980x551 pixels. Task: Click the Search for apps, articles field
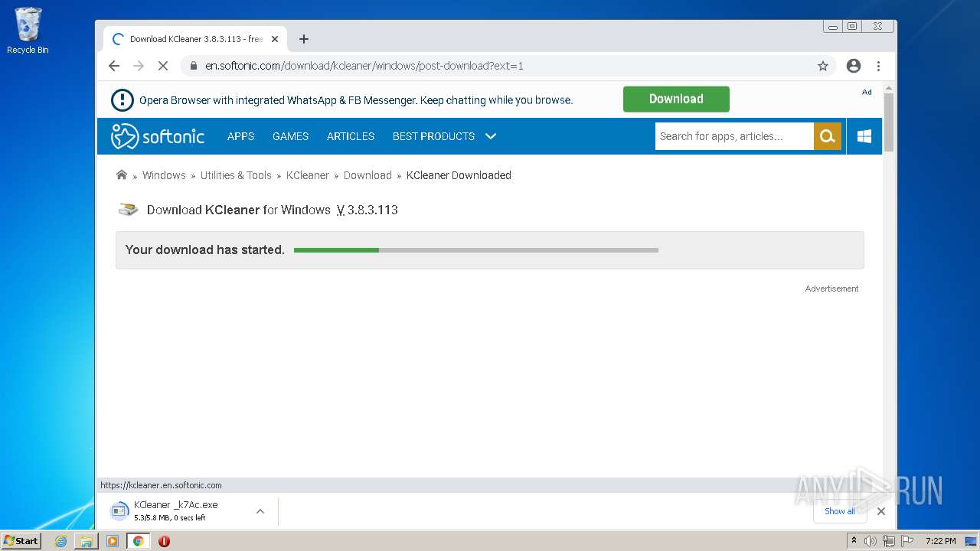[x=734, y=136]
